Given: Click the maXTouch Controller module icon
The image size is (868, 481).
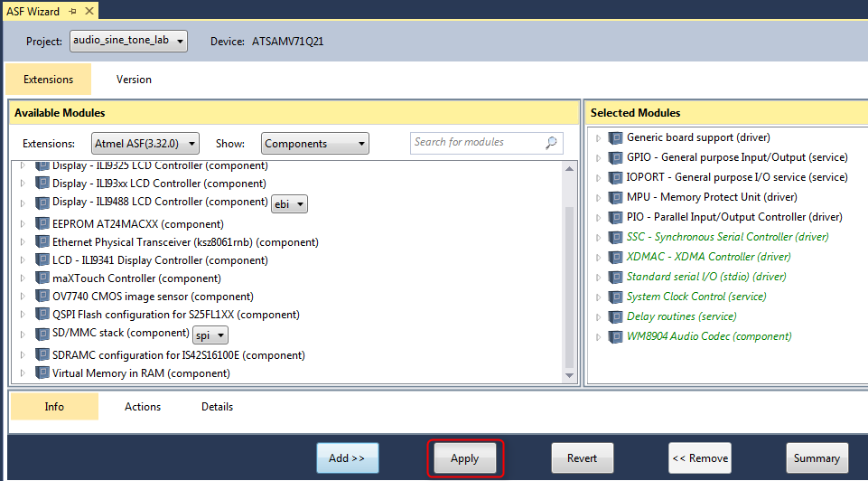Looking at the screenshot, I should tap(42, 278).
